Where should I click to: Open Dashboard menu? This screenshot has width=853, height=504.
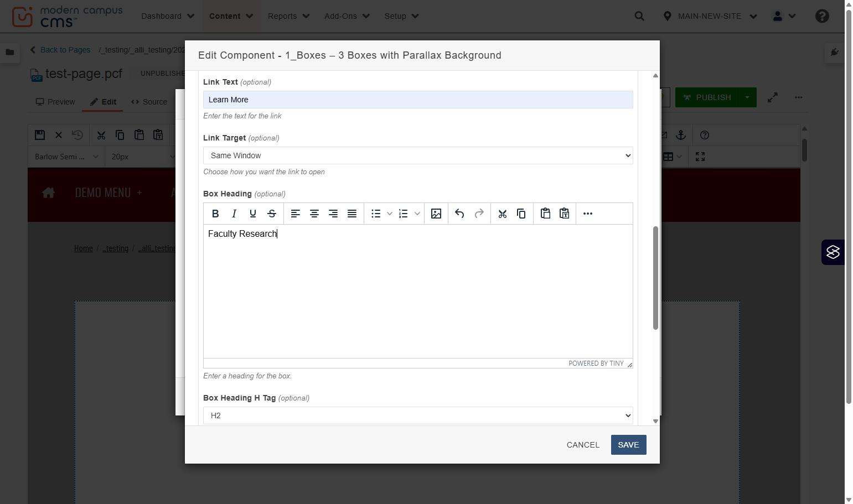[168, 16]
